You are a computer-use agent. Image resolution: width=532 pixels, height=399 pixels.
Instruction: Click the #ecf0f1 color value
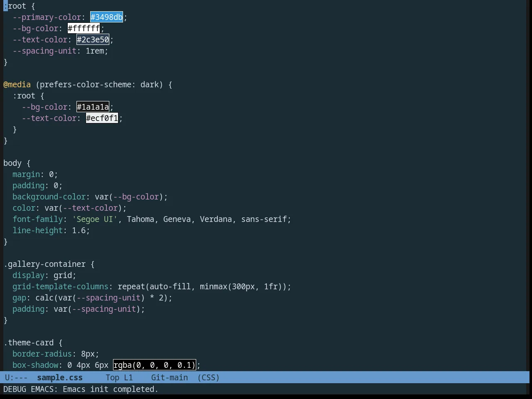pos(102,118)
